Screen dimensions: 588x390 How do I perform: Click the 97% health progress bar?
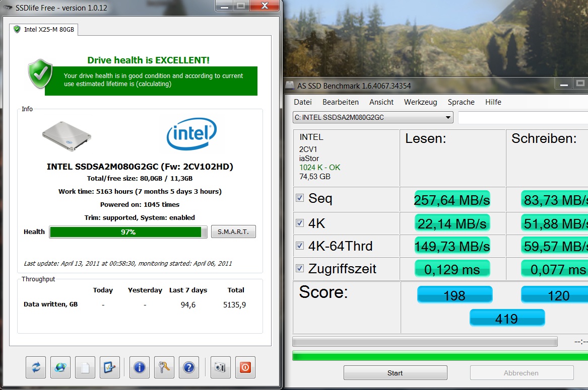click(128, 232)
